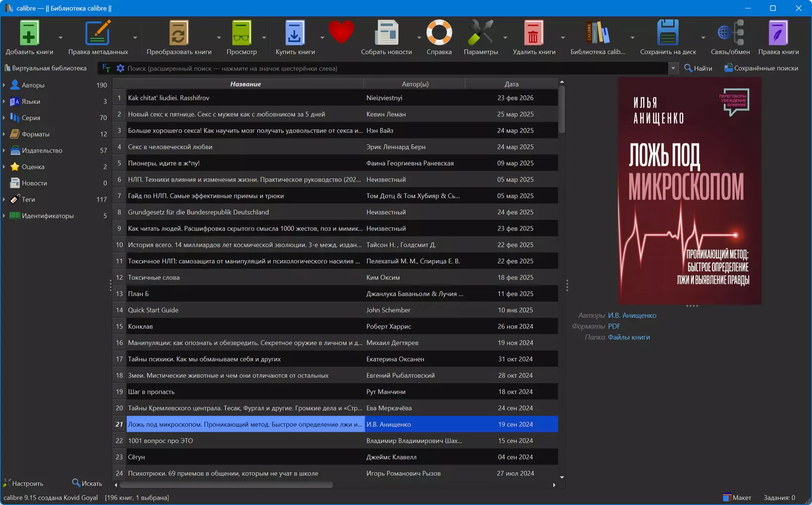Launch the Convert books tool
The image size is (812, 505).
point(179,38)
